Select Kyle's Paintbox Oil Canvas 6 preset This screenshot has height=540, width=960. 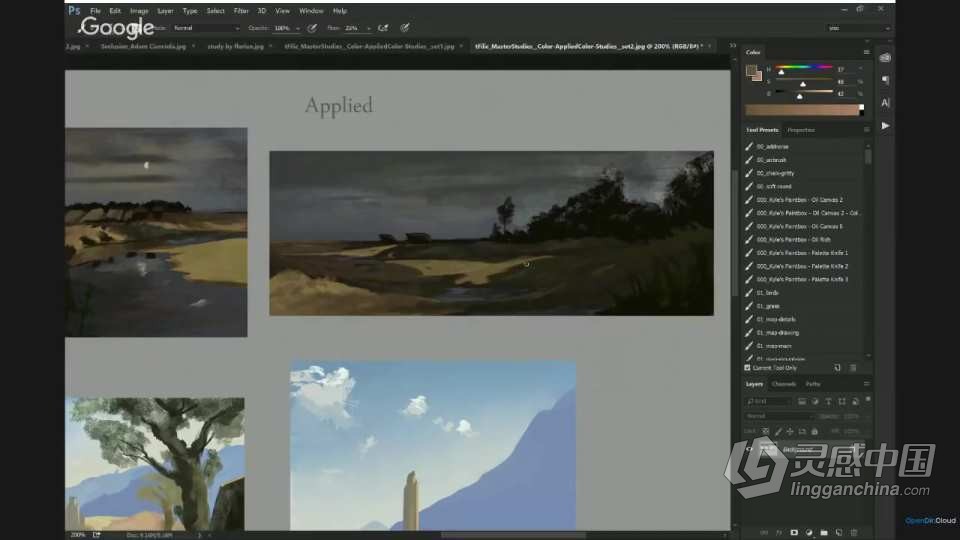click(x=803, y=227)
